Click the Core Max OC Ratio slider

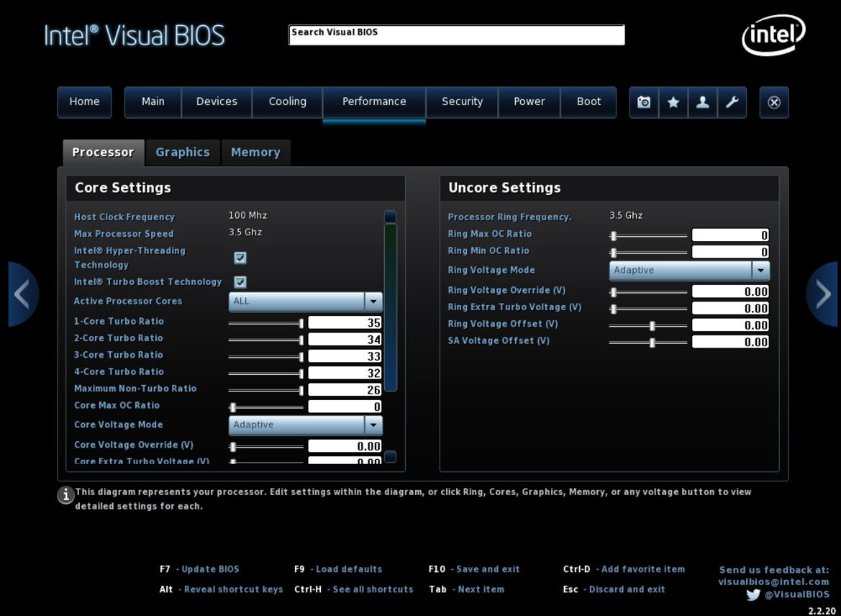(266, 407)
